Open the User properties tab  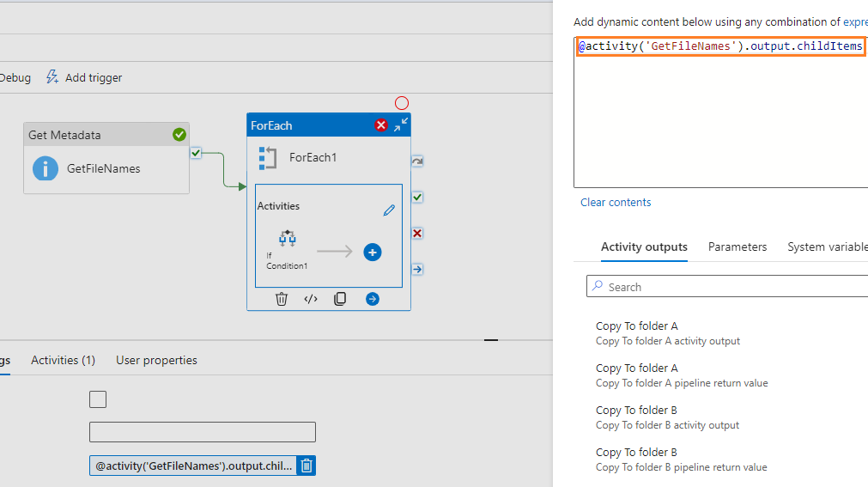point(156,360)
